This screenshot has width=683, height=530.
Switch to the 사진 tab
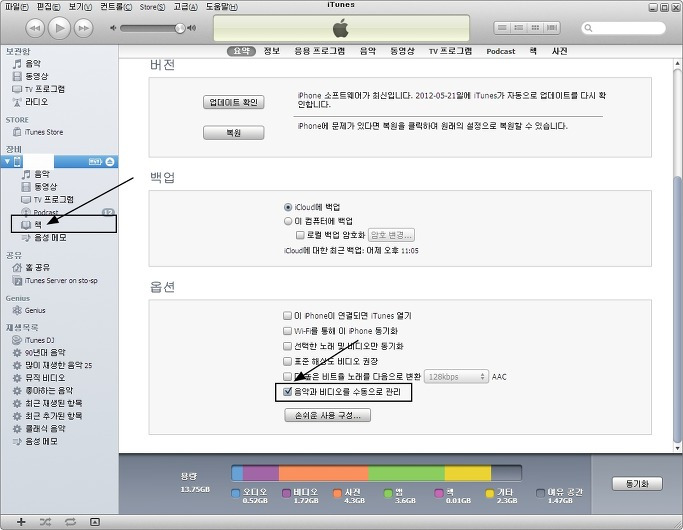click(x=559, y=51)
